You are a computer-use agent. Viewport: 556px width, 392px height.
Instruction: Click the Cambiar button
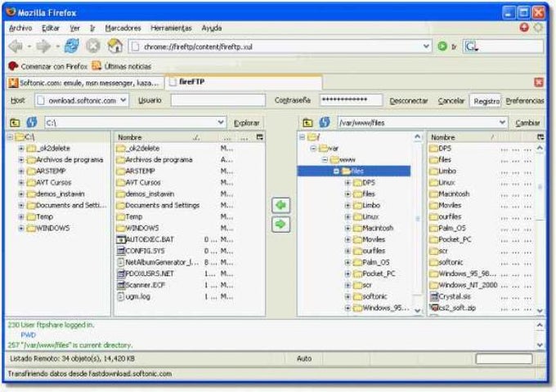527,122
